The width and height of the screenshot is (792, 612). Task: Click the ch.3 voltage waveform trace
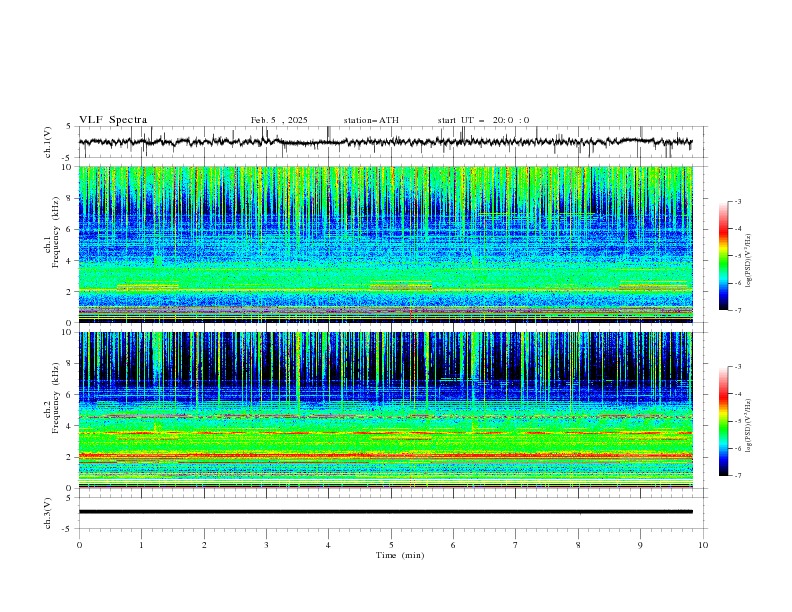coord(386,512)
